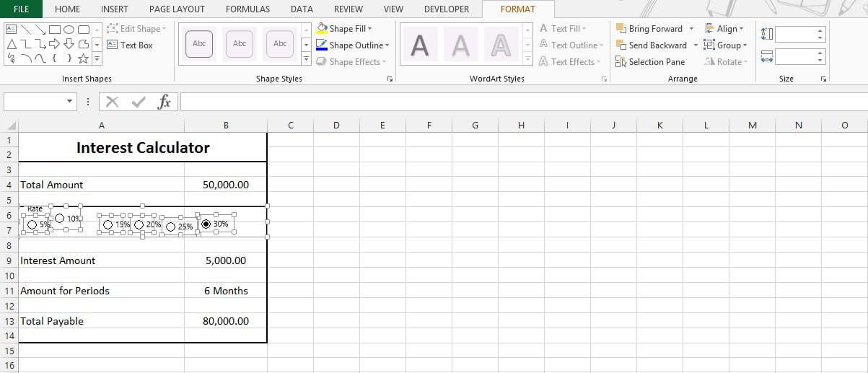Open the Bring Forward dropdown arrow
The height and width of the screenshot is (373, 868).
tap(691, 29)
